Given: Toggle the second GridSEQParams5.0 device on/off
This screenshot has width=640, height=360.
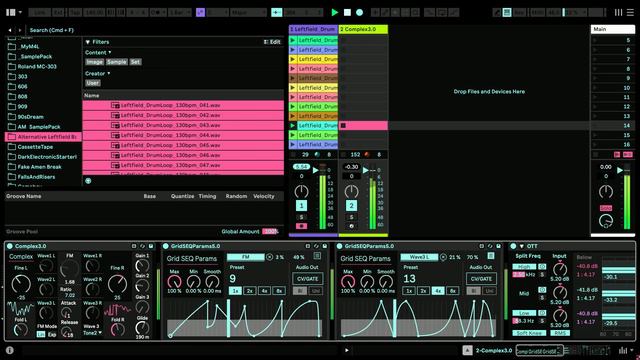Looking at the screenshot, I should [x=339, y=246].
